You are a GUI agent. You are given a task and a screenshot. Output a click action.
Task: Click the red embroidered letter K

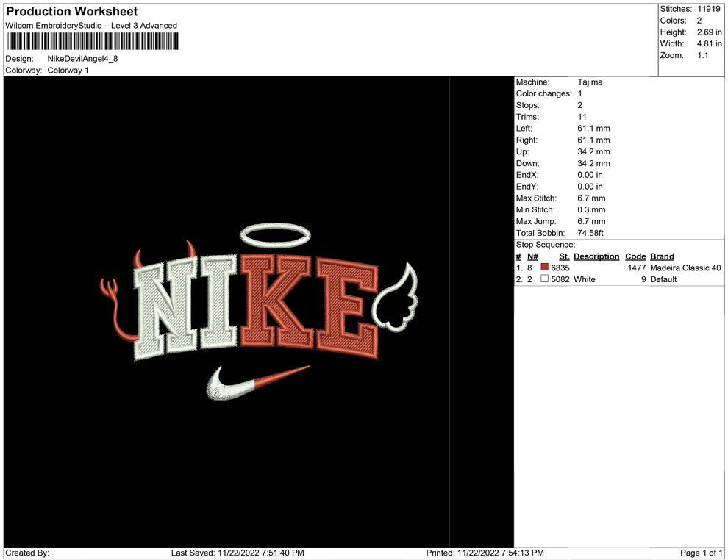[276, 301]
